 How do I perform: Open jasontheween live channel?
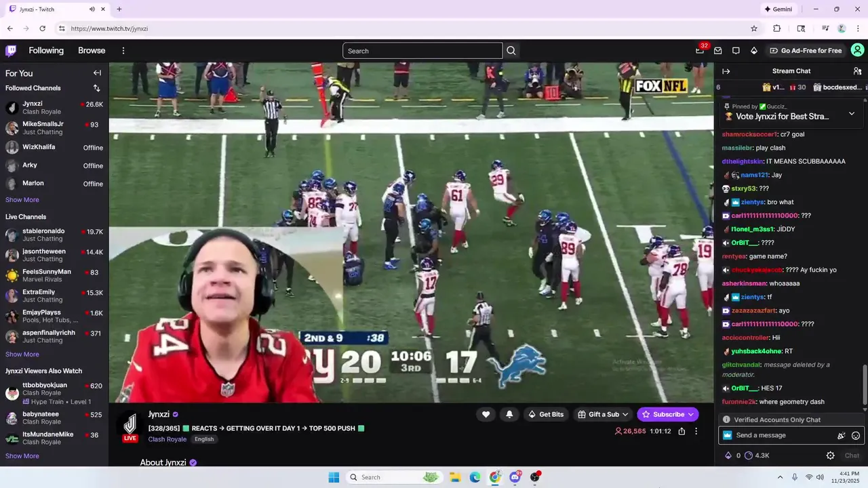(54, 256)
